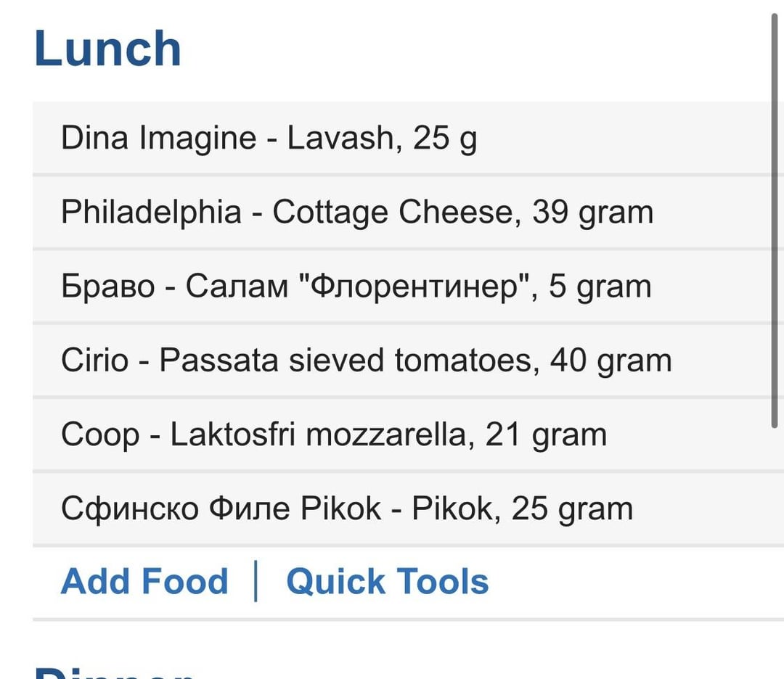Click the divider between Add Food and Quick Tools
This screenshot has height=679, width=784.
coord(256,581)
